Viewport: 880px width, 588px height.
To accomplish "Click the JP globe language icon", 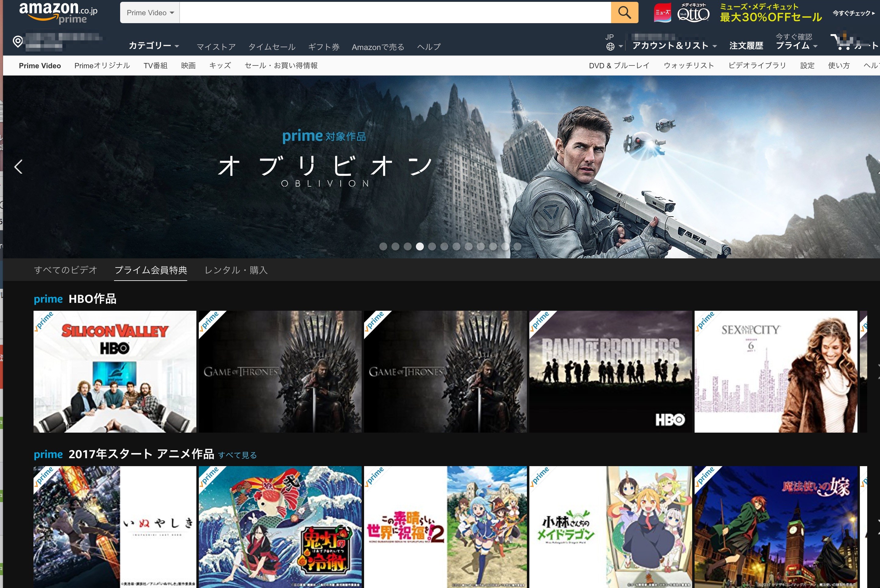I will coord(610,47).
